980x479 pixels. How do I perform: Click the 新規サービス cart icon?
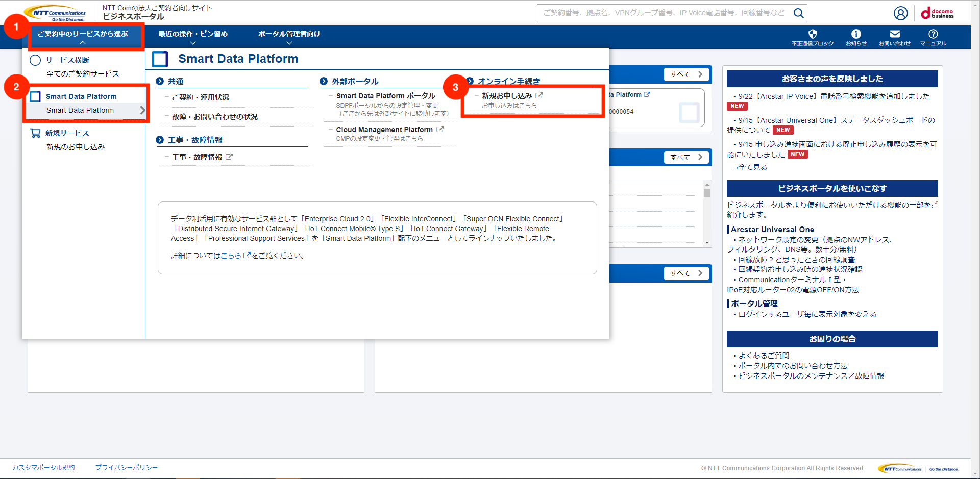coord(35,133)
